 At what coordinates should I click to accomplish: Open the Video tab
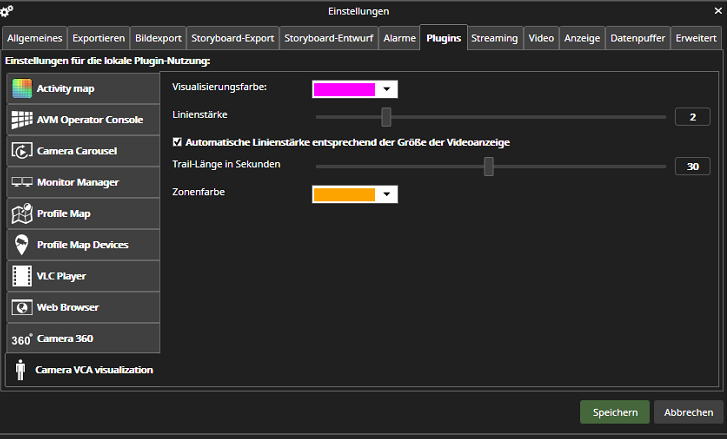(541, 38)
